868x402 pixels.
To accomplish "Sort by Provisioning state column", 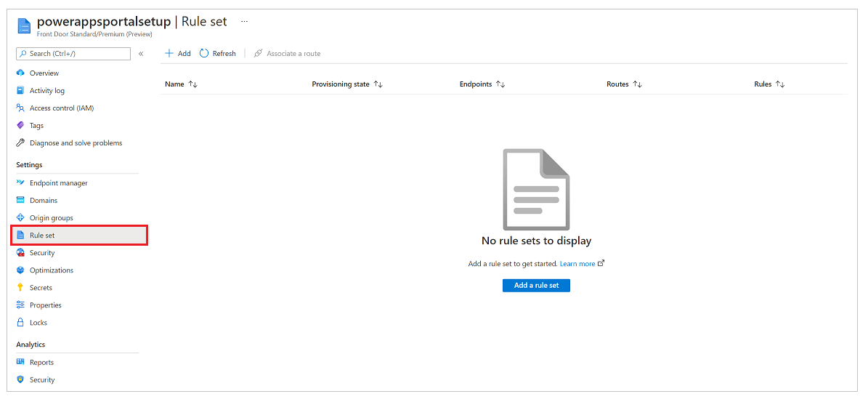I will [x=378, y=84].
